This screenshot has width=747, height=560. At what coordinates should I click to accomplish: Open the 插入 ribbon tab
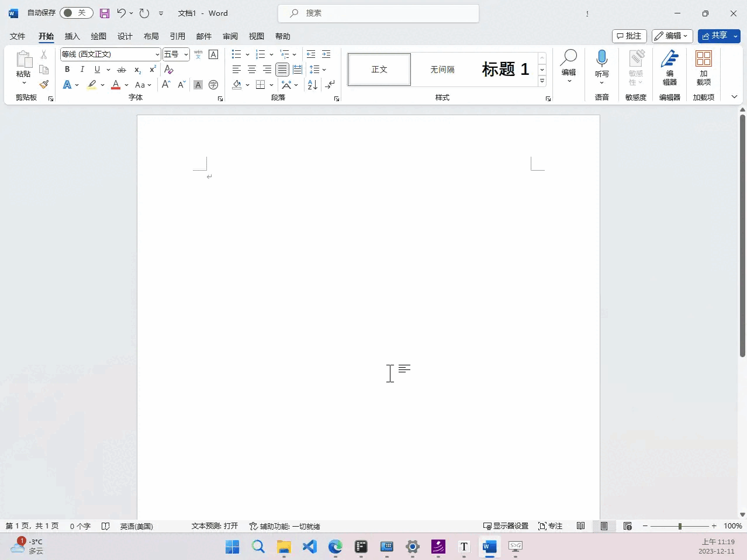click(x=72, y=36)
